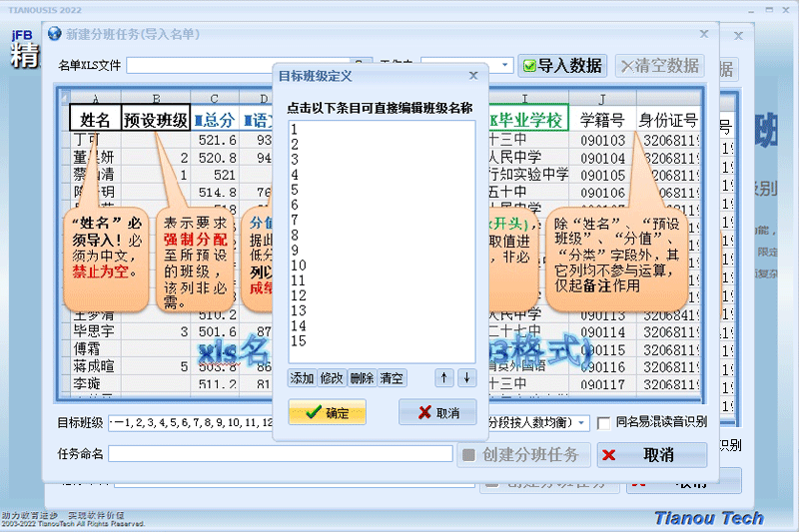
Task: Close the 新建分班任务 window with its X
Action: 704,34
